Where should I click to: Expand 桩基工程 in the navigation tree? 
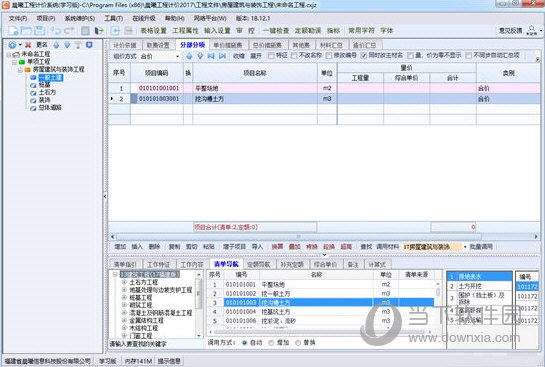(124, 297)
